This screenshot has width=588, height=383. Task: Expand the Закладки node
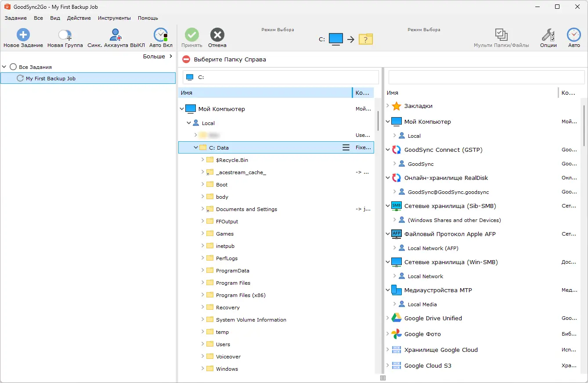pyautogui.click(x=387, y=106)
